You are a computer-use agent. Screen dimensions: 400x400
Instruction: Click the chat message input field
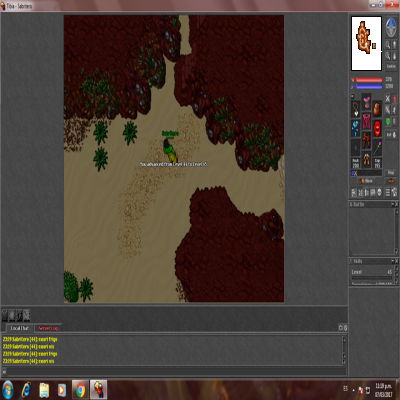click(174, 371)
